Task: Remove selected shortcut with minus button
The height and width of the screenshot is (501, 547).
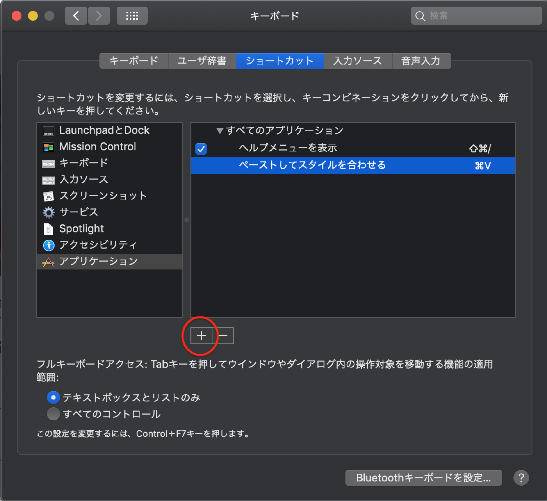Action: click(x=223, y=336)
